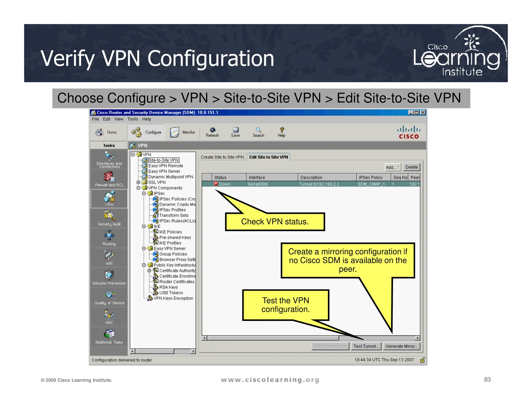The width and height of the screenshot is (532, 411).
Task: Open the NAT task
Action: 109,258
